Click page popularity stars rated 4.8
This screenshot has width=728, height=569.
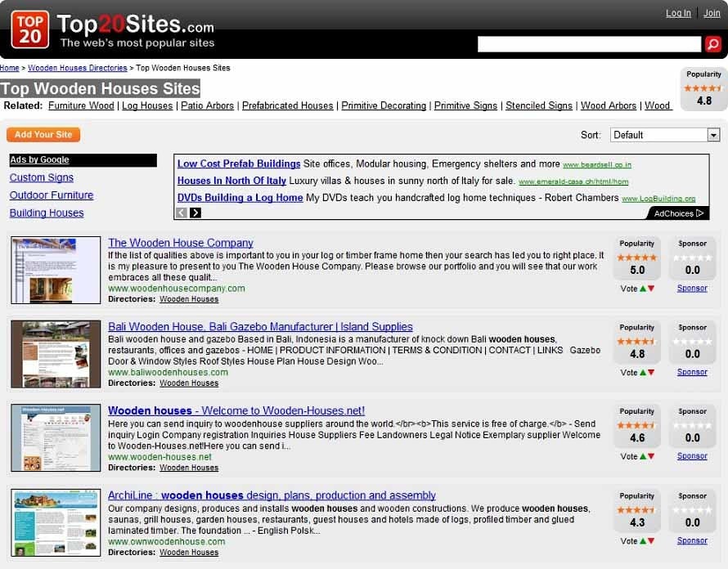pos(703,87)
